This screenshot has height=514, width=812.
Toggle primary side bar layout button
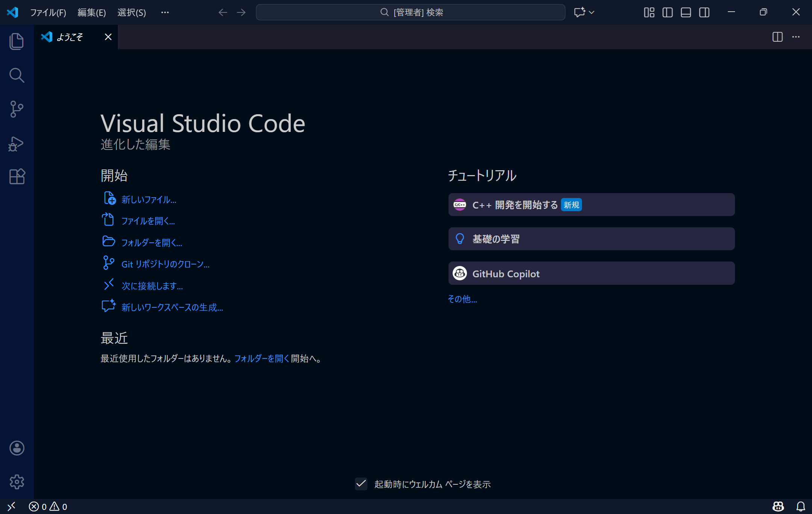coord(668,12)
